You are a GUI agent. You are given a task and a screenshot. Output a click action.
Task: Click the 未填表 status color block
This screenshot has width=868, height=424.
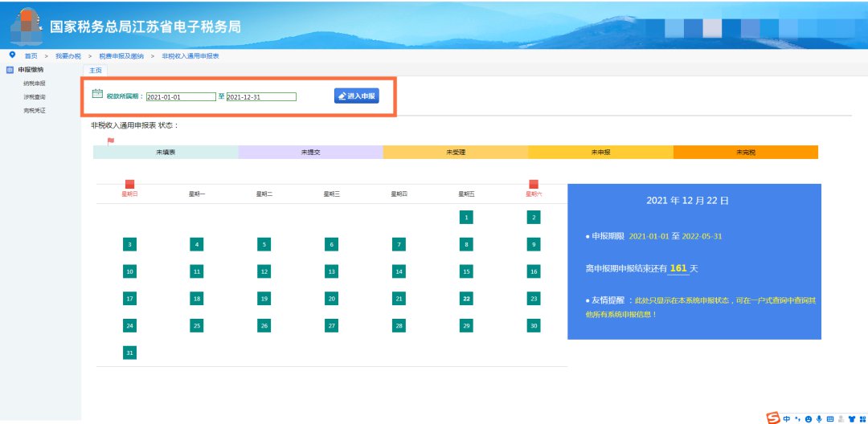[x=166, y=152]
